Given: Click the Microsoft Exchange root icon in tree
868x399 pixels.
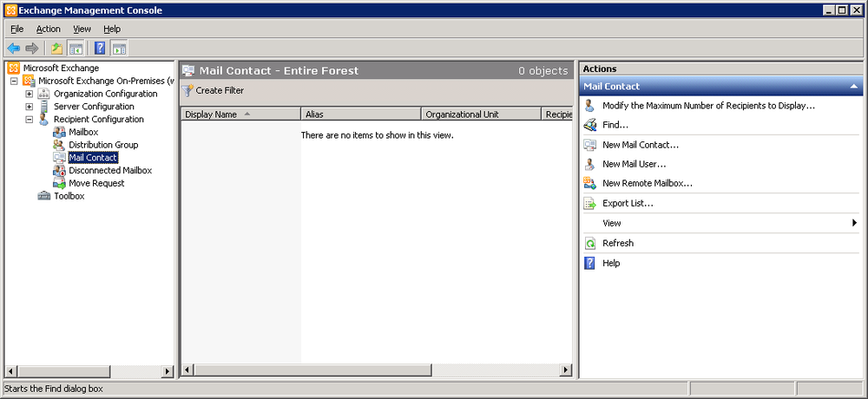Looking at the screenshot, I should coord(14,68).
